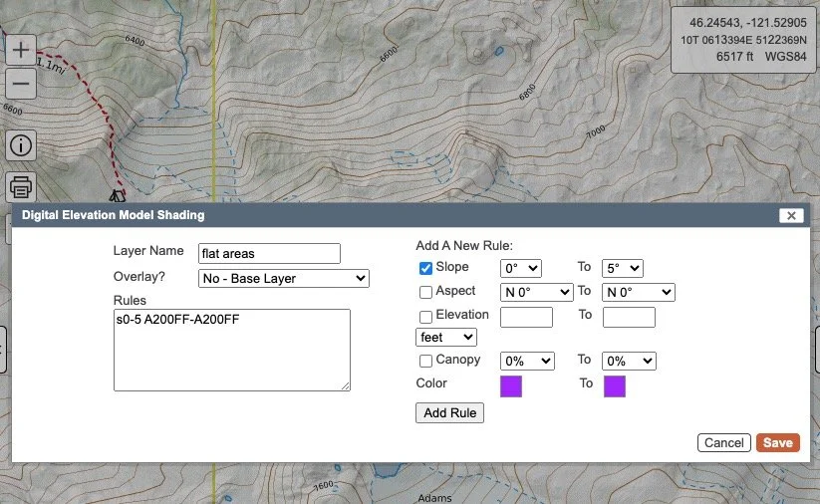
Task: Open the print map icon
Action: point(20,186)
